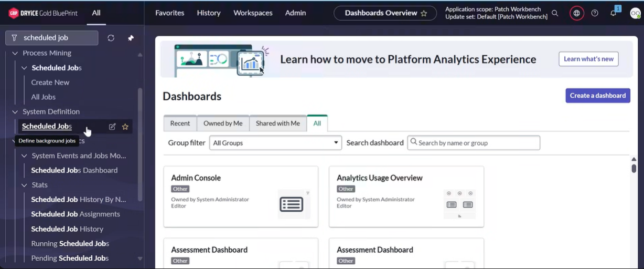Screen dimensions: 644x269
Task: Open Running Scheduled Jobs item
Action: [x=70, y=244]
